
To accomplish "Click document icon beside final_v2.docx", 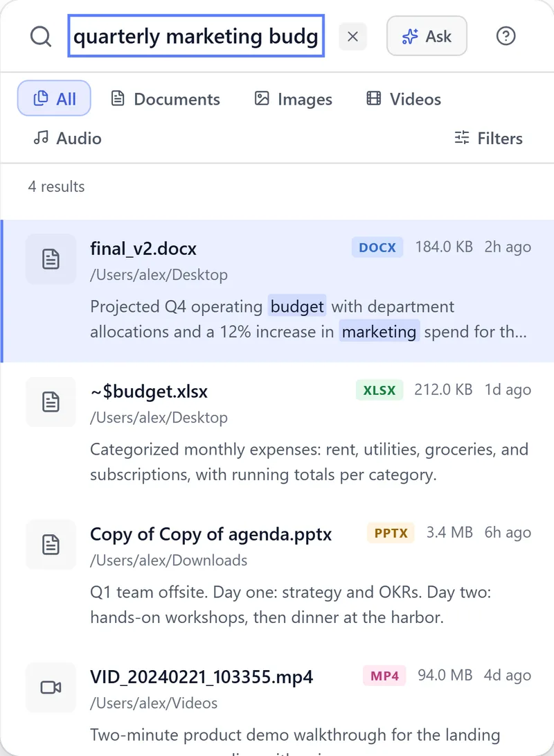I will 51,259.
